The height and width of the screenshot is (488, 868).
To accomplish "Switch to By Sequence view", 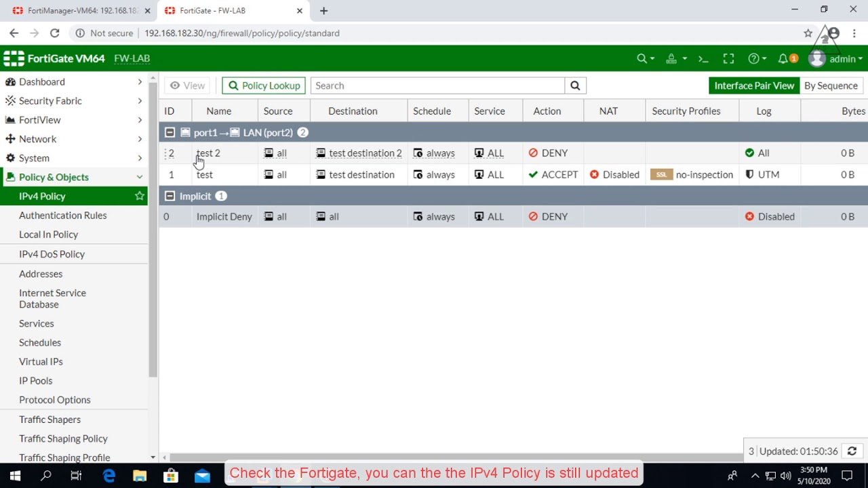I will pos(831,85).
